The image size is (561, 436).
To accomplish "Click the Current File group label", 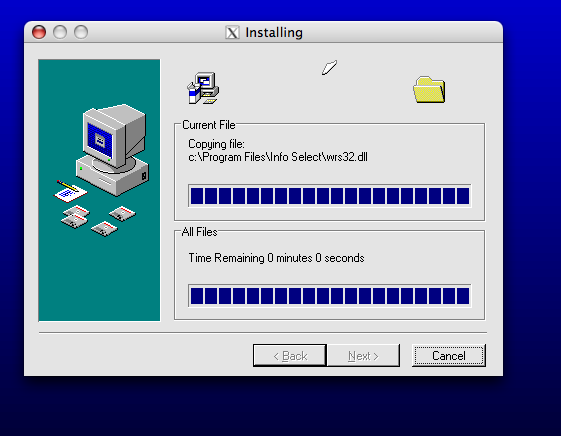I will (x=209, y=125).
